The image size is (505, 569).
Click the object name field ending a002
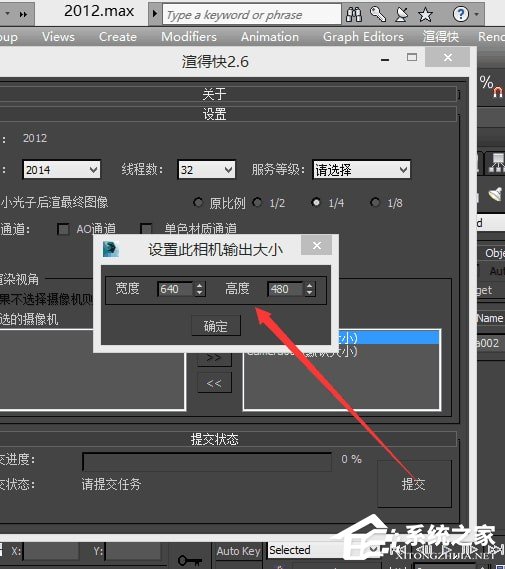(x=490, y=343)
